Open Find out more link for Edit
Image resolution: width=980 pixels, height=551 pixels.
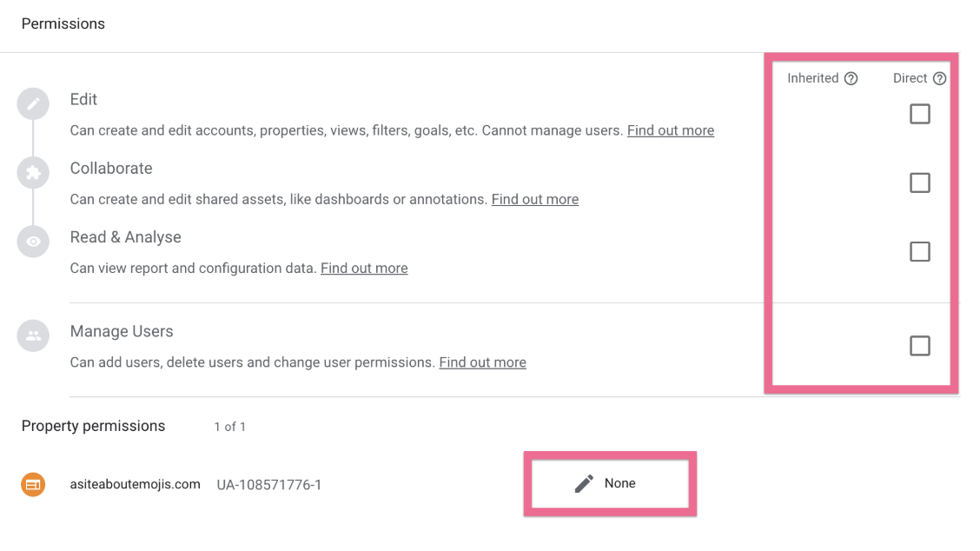pos(670,130)
